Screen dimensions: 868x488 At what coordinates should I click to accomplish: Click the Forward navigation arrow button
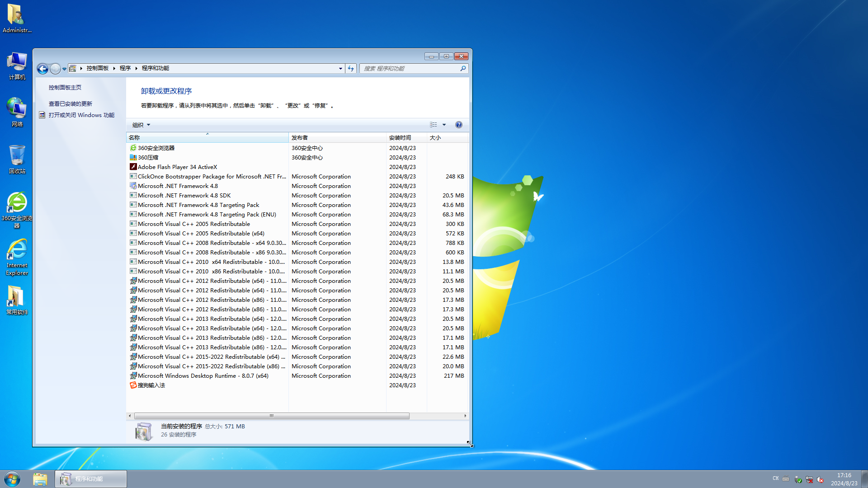[x=55, y=69]
